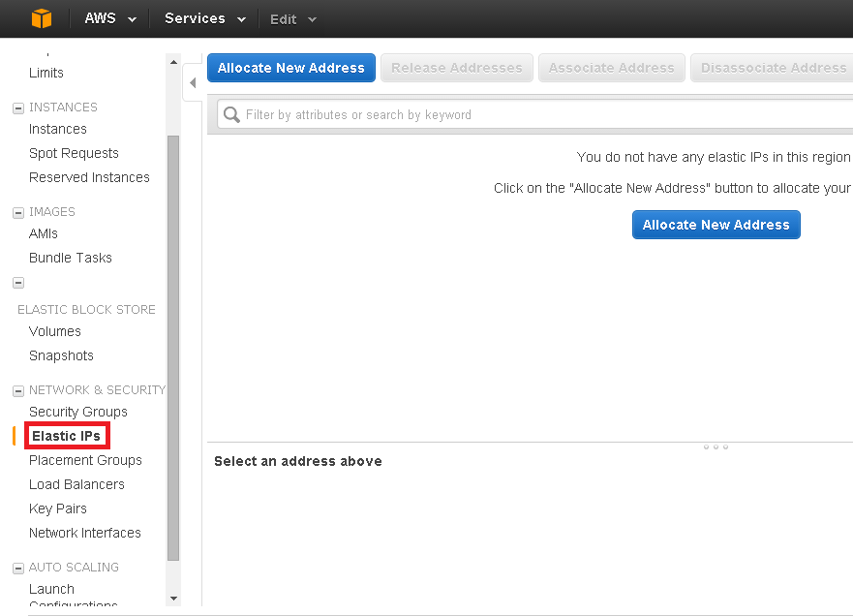Screen dimensions: 853x616
Task: Focus the filter by attributes search field
Action: [534, 115]
